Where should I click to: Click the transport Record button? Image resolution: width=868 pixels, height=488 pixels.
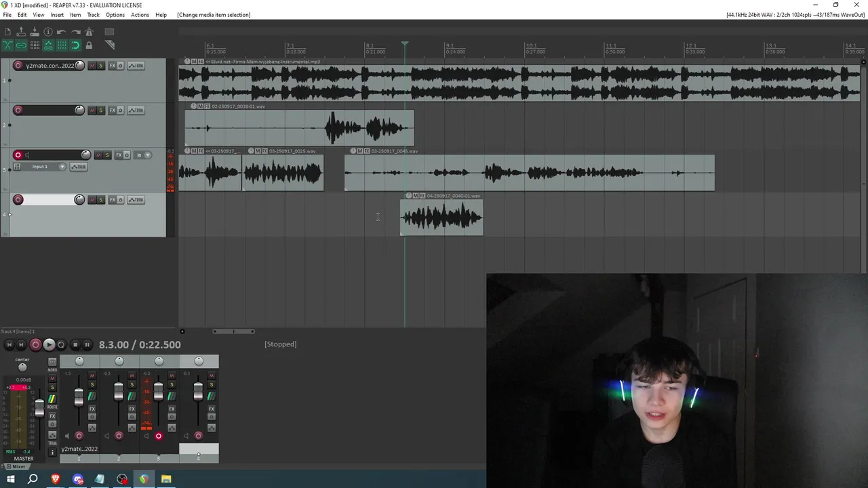(35, 344)
